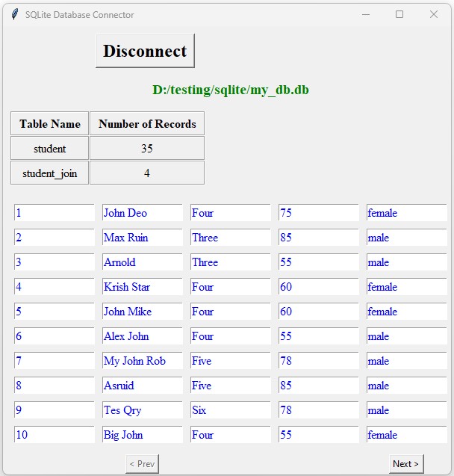This screenshot has width=454, height=476.
Task: Click the name field 'Max Ruin'
Action: 143,238
